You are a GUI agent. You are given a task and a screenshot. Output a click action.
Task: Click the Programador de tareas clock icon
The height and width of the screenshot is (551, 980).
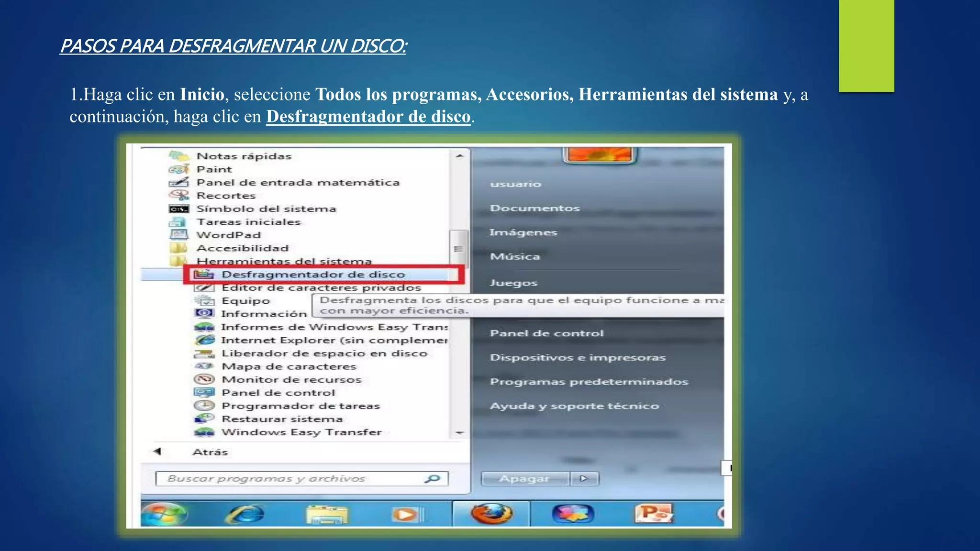tap(204, 406)
